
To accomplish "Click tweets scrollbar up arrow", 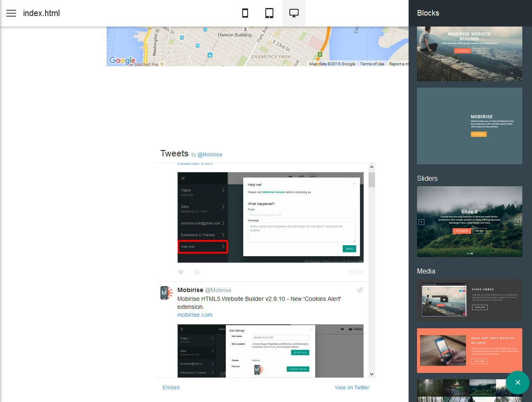I will click(372, 167).
